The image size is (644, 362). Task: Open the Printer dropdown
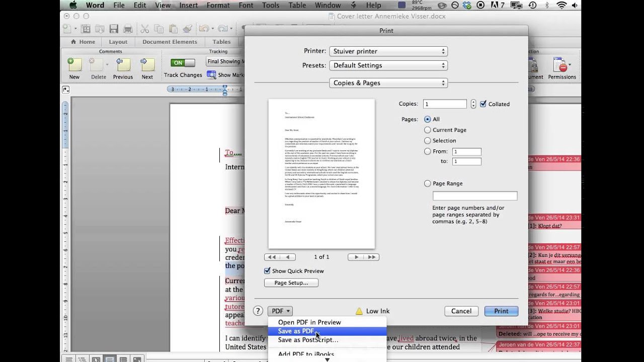pos(388,51)
